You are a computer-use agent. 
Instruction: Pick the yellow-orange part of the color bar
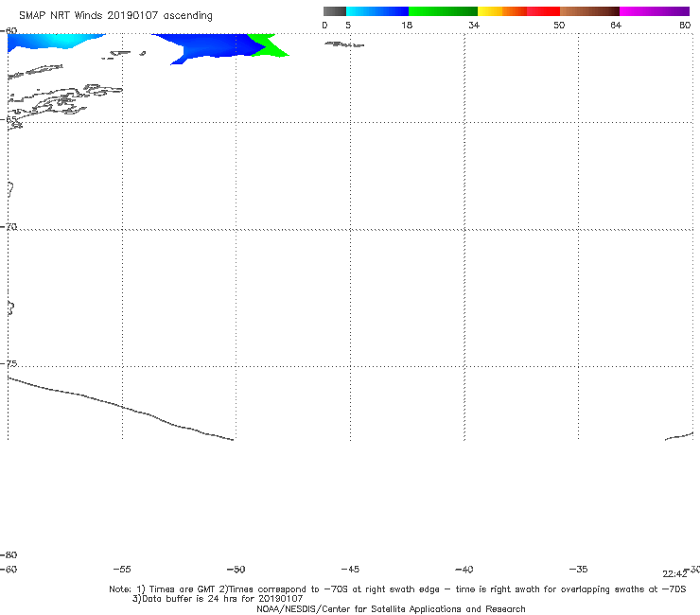(501, 11)
